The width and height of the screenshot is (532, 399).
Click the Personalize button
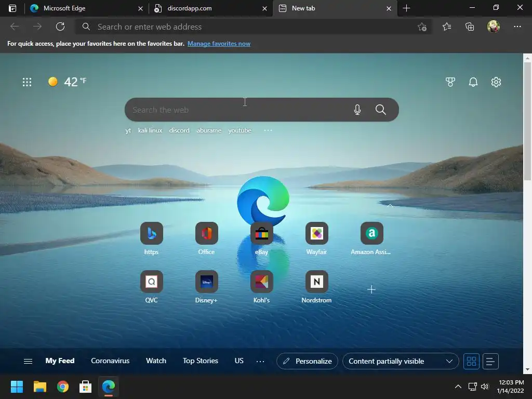[x=307, y=361]
